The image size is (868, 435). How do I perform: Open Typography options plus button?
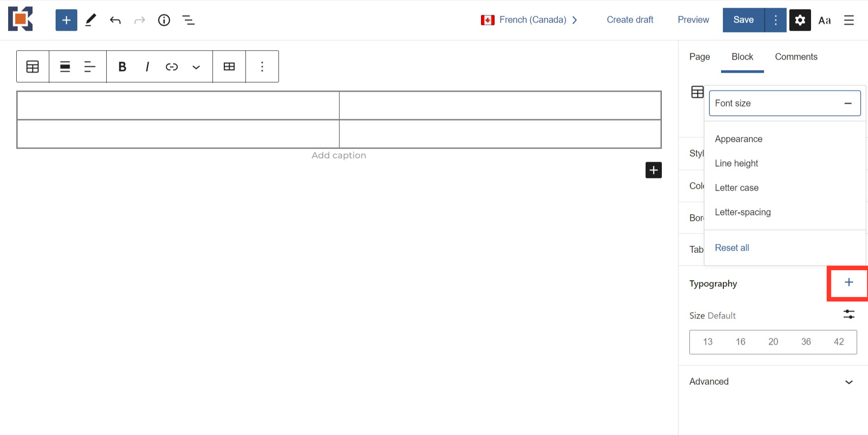pos(849,283)
